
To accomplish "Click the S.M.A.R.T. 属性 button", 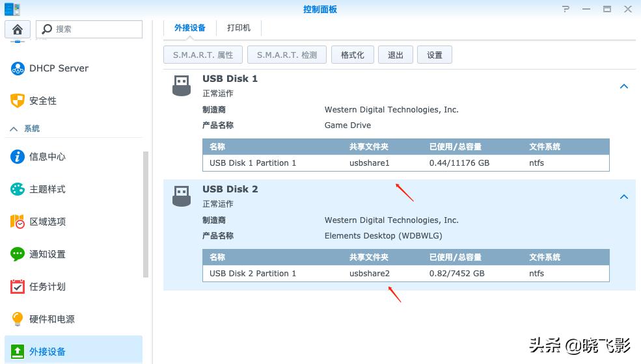I will click(x=203, y=55).
